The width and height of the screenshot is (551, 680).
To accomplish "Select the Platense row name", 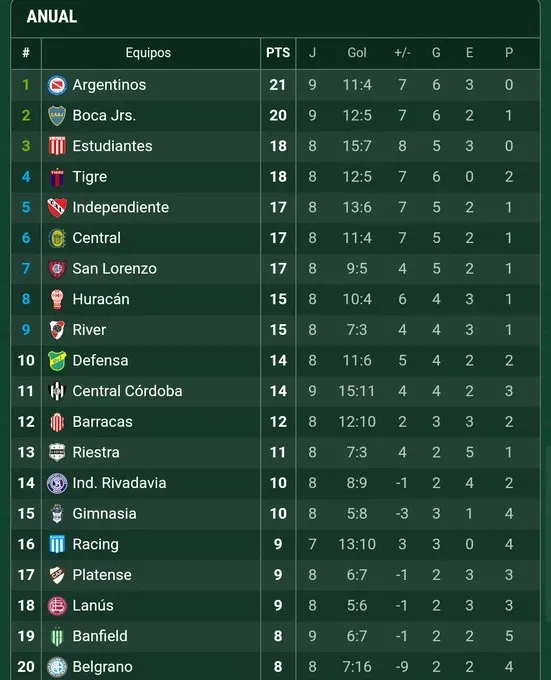I will 102,575.
